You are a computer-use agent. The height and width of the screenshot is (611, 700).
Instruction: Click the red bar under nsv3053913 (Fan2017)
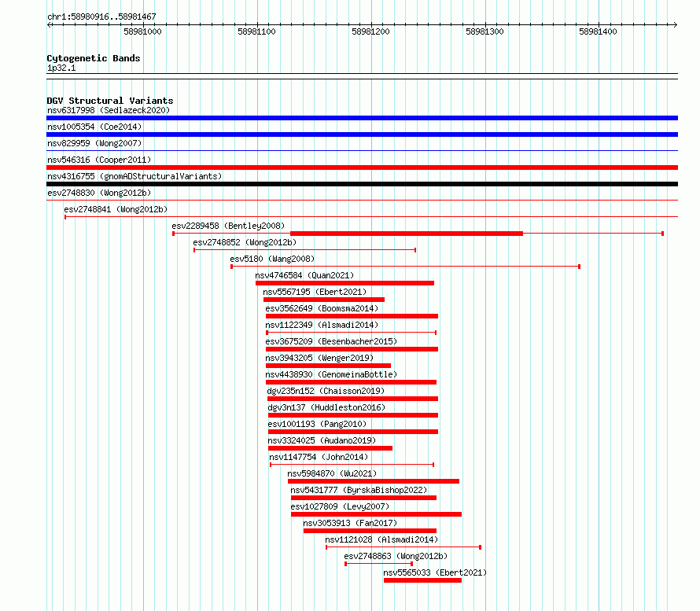click(x=370, y=531)
